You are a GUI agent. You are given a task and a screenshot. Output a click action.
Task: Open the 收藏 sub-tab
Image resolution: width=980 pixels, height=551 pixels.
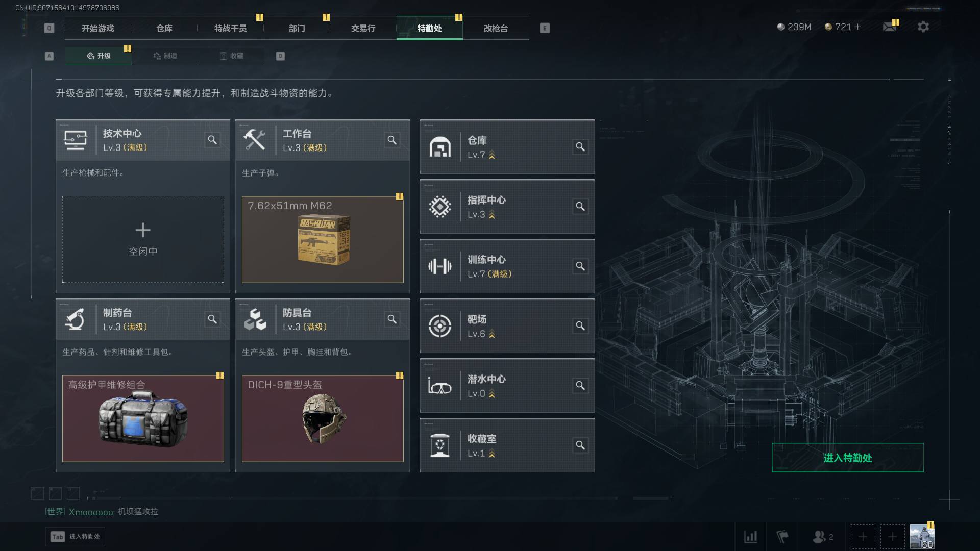click(231, 56)
